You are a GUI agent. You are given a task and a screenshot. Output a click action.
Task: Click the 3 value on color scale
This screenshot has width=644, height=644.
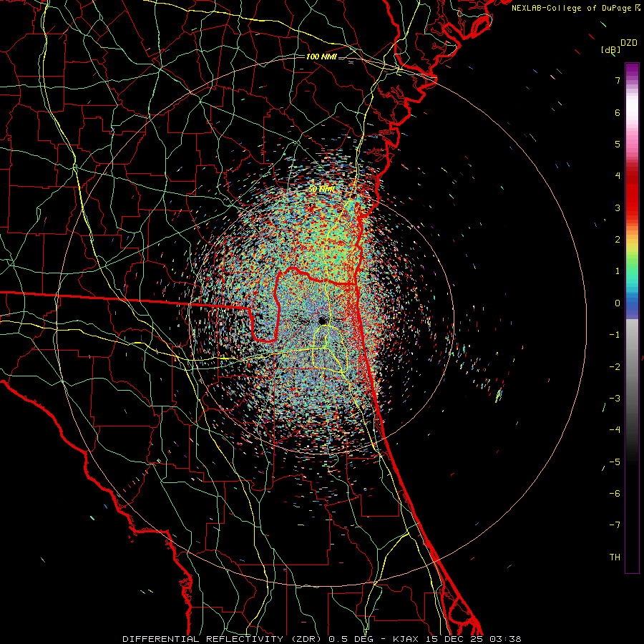618,208
